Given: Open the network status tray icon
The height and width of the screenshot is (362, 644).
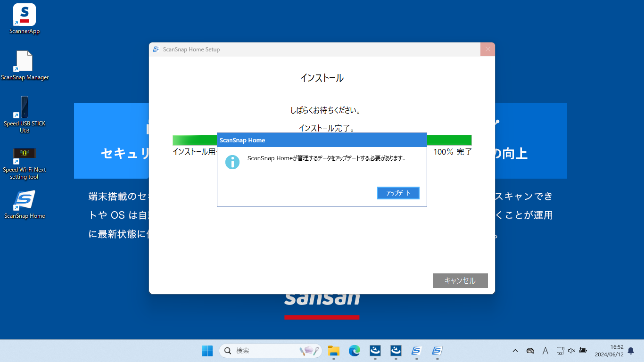Looking at the screenshot, I should coord(560,351).
